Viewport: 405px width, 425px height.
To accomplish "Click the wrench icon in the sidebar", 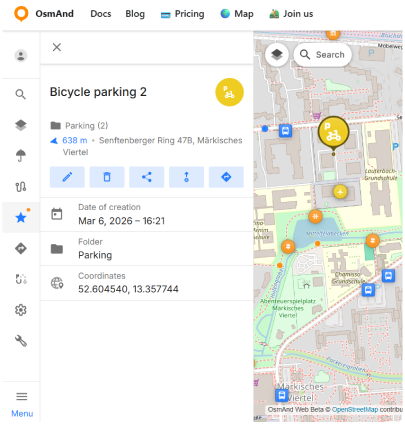I will coord(21,341).
